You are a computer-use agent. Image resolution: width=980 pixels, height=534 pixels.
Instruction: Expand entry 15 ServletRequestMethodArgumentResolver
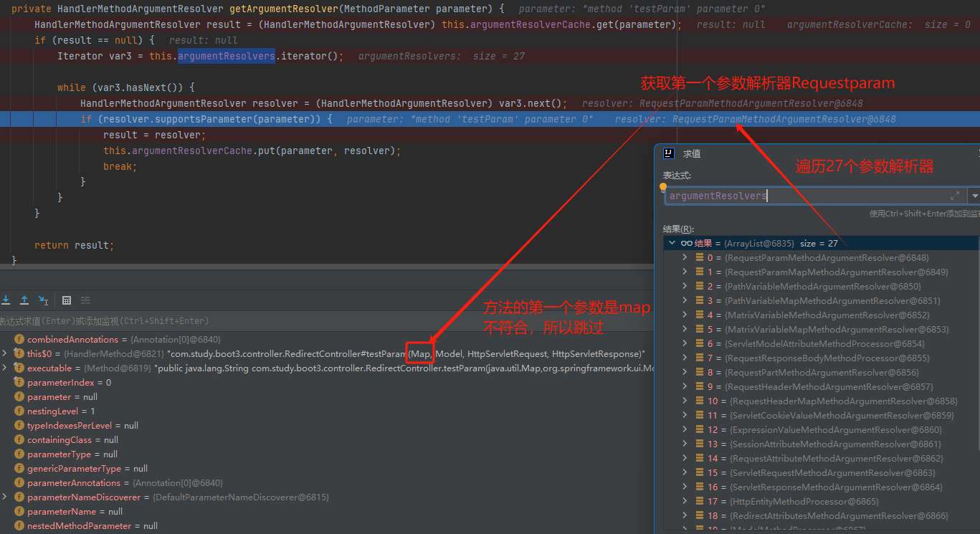tap(685, 472)
